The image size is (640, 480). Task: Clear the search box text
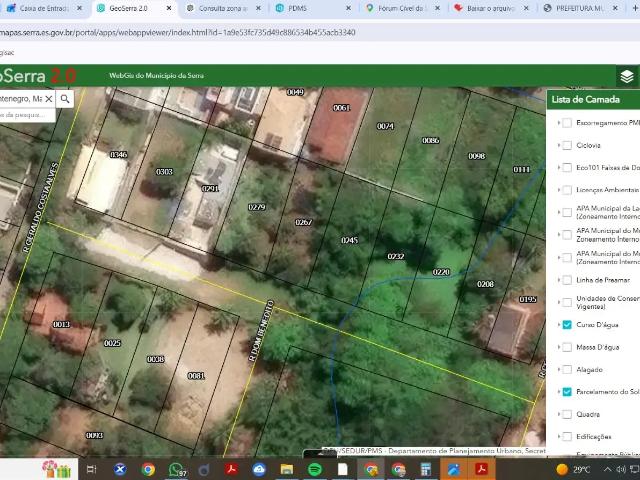pos(49,99)
